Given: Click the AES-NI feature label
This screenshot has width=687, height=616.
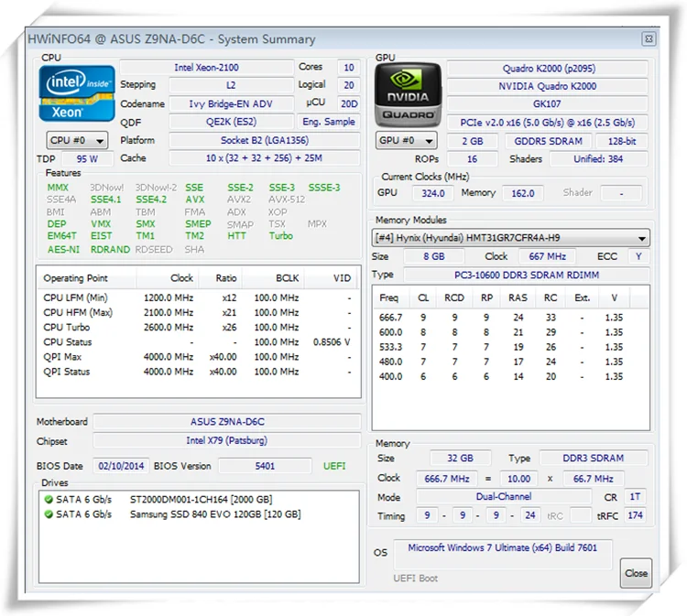Looking at the screenshot, I should pyautogui.click(x=63, y=250).
